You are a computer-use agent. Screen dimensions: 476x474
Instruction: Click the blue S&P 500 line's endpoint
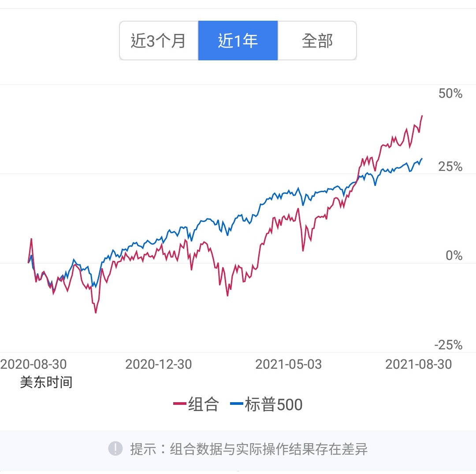(422, 159)
